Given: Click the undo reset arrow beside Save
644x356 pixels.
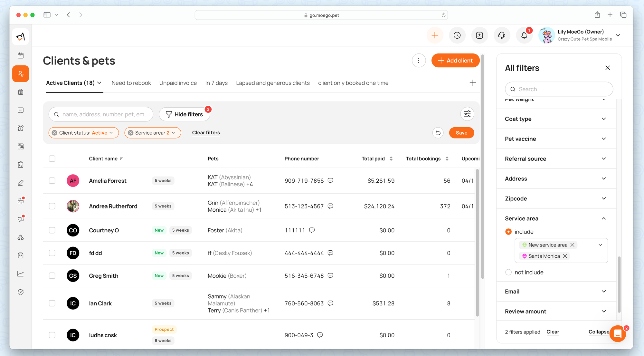Looking at the screenshot, I should pos(438,133).
